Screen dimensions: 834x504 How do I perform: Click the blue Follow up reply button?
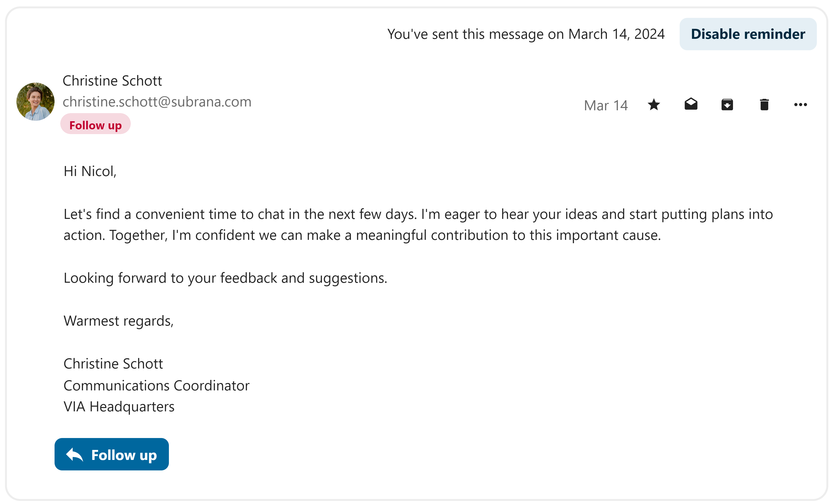(x=112, y=454)
